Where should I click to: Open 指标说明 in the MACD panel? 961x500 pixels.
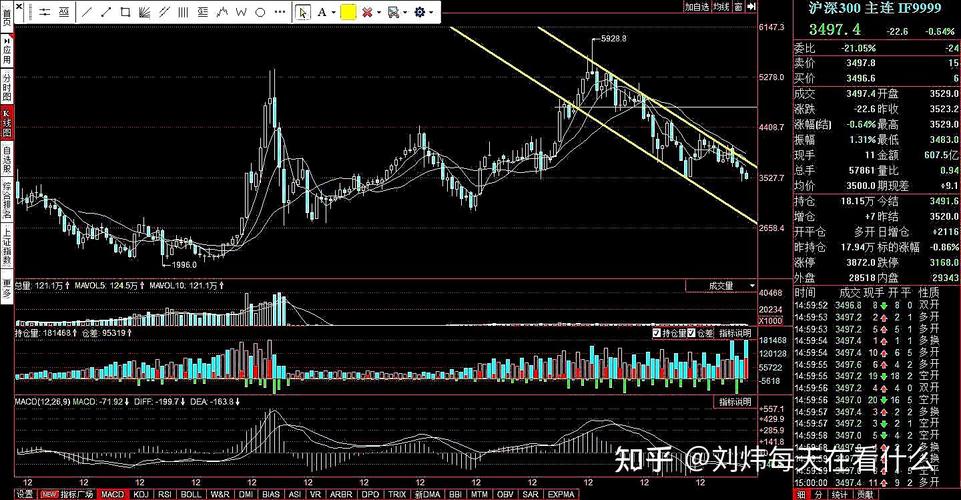735,401
